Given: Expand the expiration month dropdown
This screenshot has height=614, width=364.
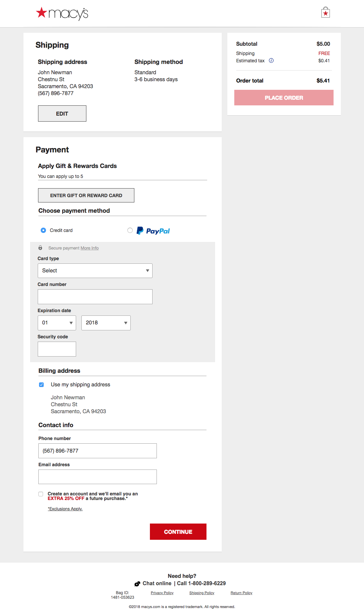Looking at the screenshot, I should 57,323.
